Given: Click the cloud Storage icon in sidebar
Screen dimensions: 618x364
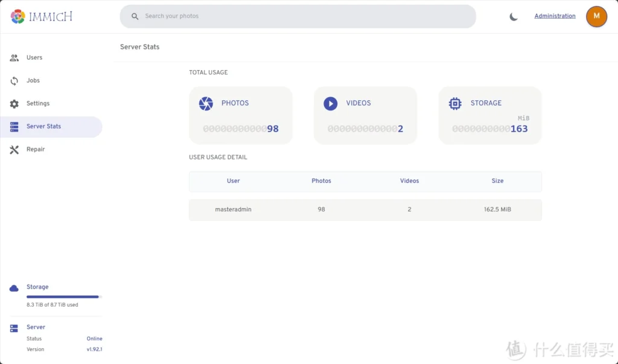Looking at the screenshot, I should (x=14, y=288).
